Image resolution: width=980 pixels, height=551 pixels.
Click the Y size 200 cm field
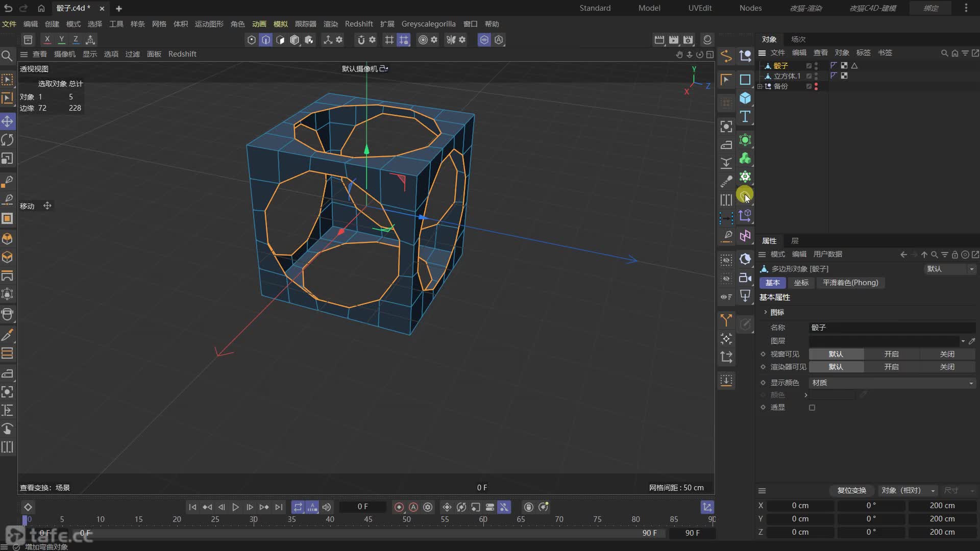(942, 519)
